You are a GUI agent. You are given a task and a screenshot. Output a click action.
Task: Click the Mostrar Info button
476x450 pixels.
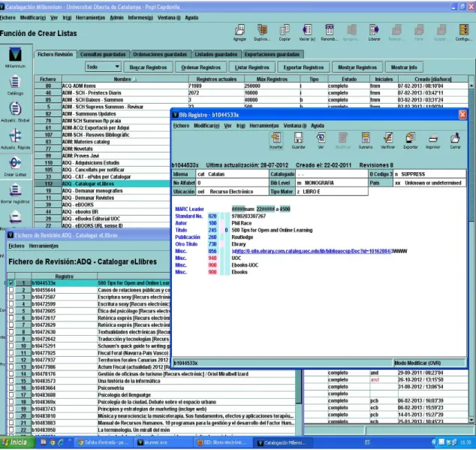tap(404, 67)
